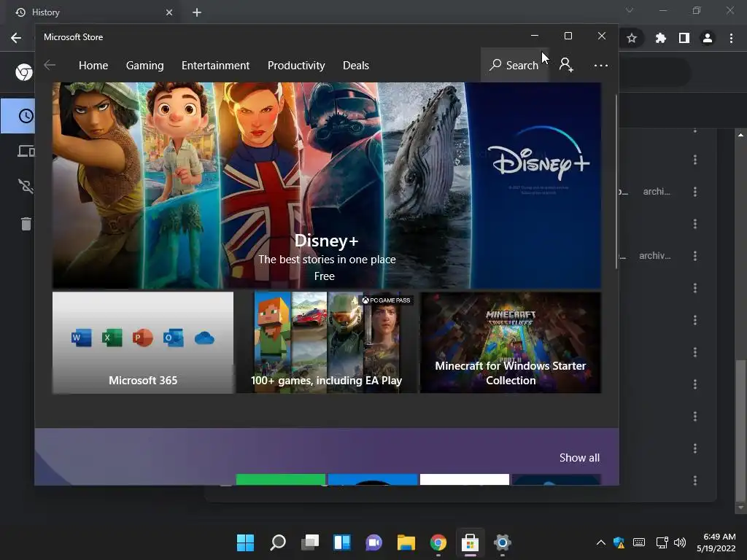Open network status tray icon
Screen dimensions: 747x560
(x=662, y=542)
